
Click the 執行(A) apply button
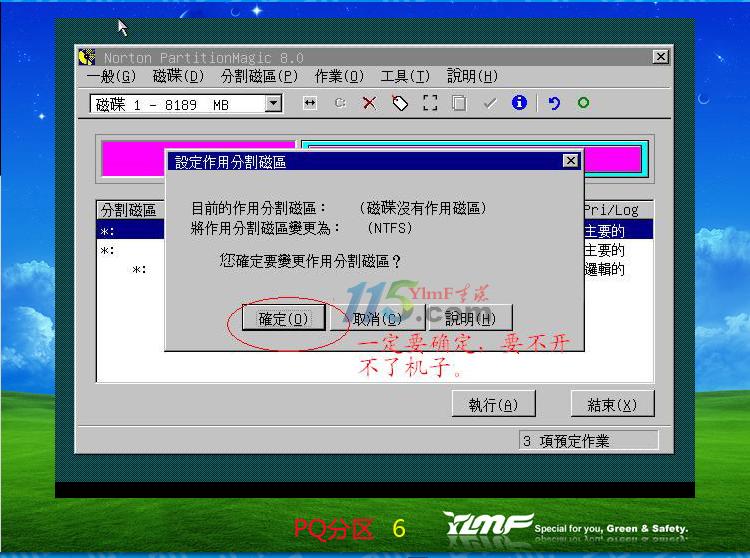tap(494, 404)
